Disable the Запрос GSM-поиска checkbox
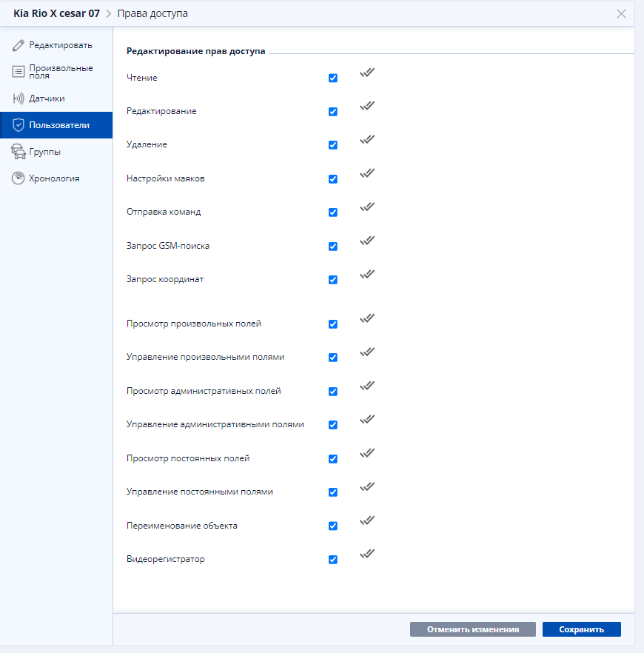 pos(333,247)
